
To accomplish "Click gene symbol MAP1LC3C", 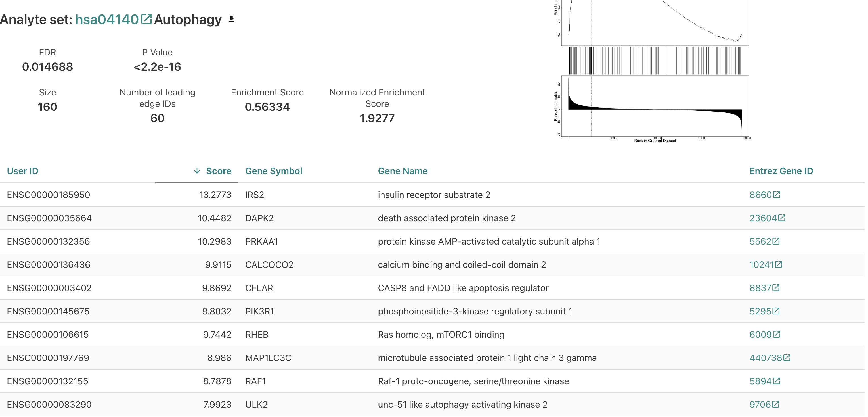I will click(x=268, y=358).
